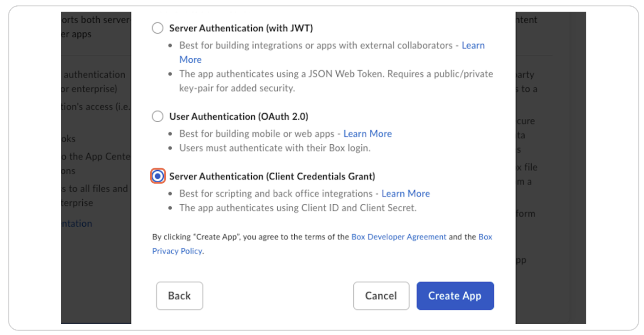
Task: Open Learn More about JWT integrations
Action: (473, 45)
